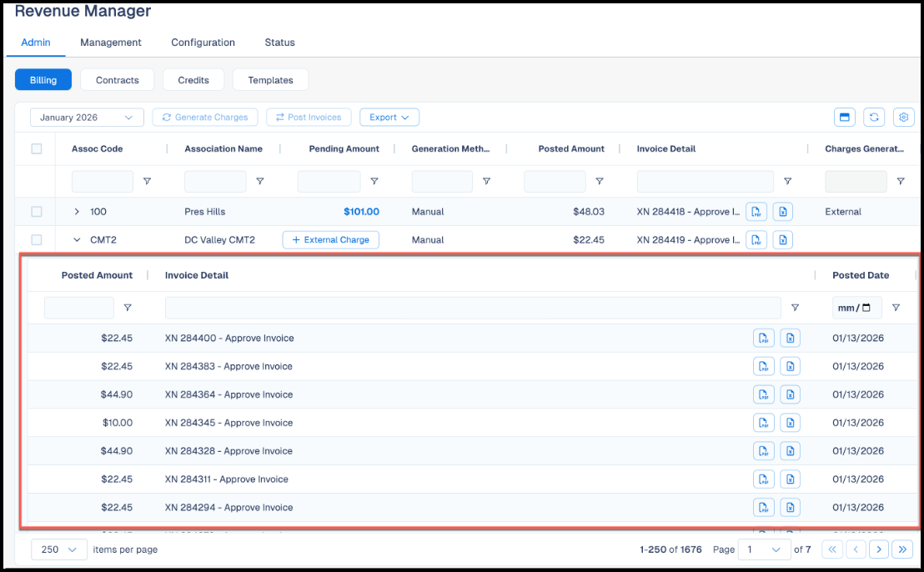Click the Assoc Code filter input
The image size is (924, 572).
click(103, 182)
